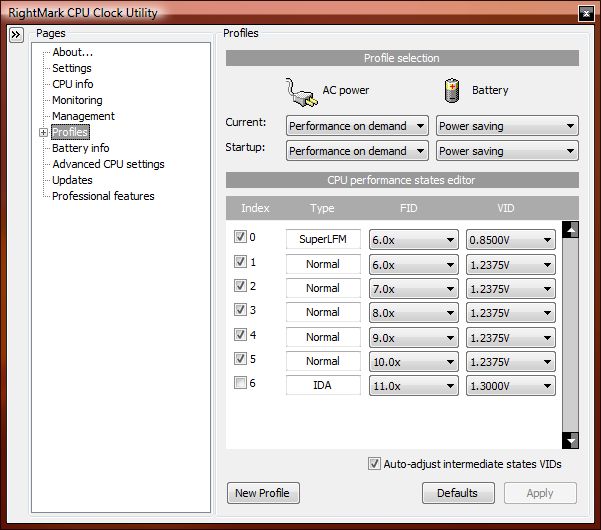Click the Type column header
Image resolution: width=601 pixels, height=530 pixels.
pyautogui.click(x=322, y=208)
